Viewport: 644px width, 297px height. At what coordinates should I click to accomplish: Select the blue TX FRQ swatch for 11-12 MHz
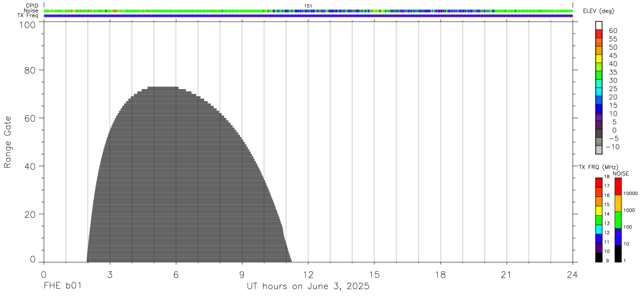point(599,239)
